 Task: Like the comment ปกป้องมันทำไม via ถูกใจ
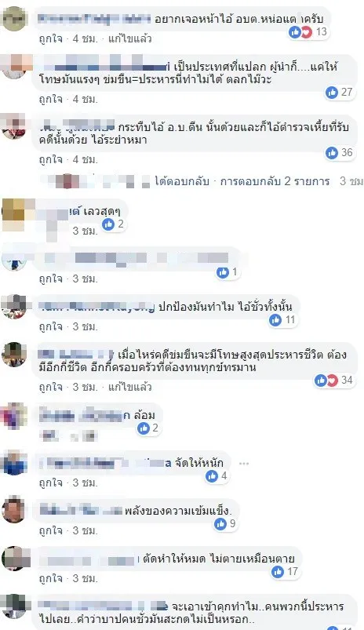pos(51,326)
